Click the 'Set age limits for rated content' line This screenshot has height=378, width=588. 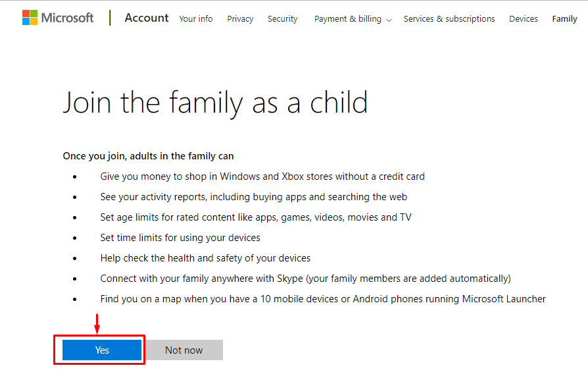click(256, 217)
